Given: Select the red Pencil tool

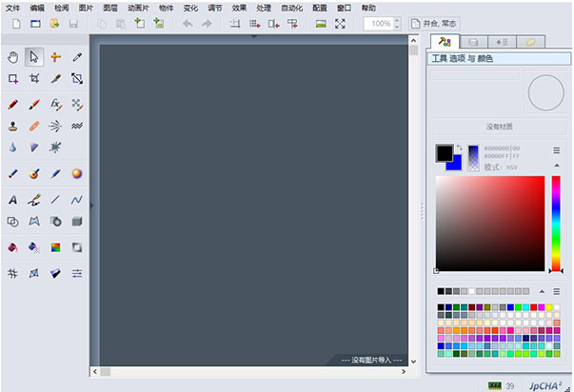Looking at the screenshot, I should pos(13,104).
